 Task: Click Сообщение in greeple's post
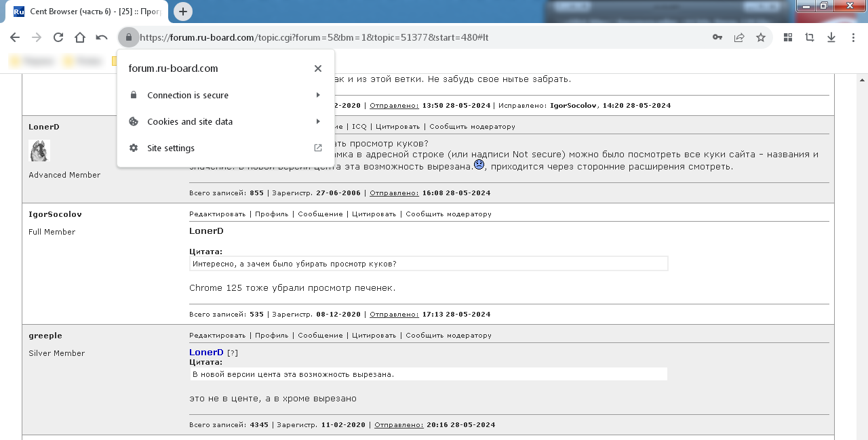(320, 335)
